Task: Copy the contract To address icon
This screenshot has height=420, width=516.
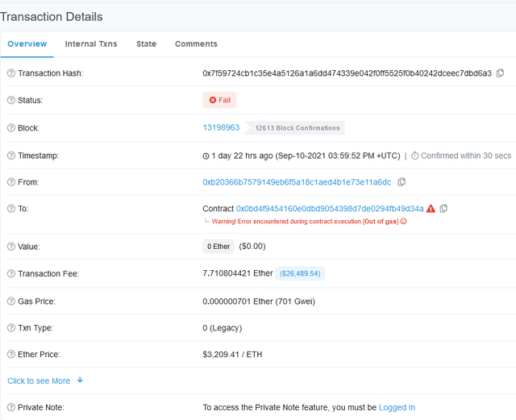Action: pos(443,208)
